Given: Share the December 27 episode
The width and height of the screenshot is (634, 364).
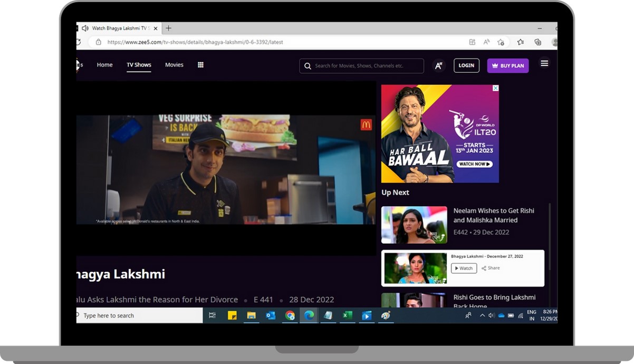Looking at the screenshot, I should point(491,268).
